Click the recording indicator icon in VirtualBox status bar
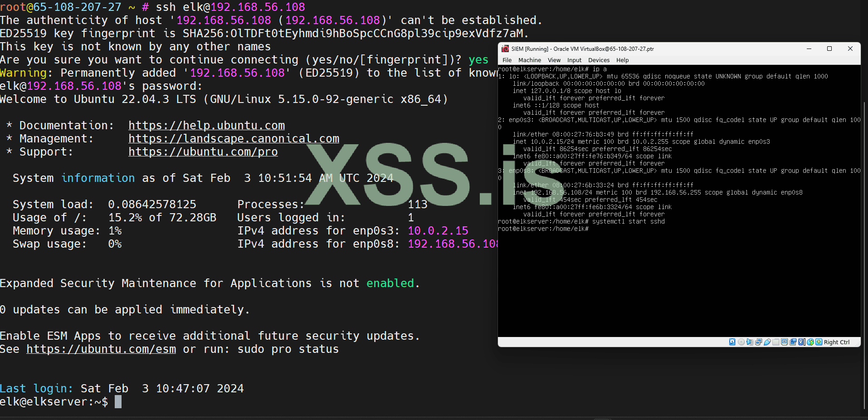 click(x=793, y=342)
